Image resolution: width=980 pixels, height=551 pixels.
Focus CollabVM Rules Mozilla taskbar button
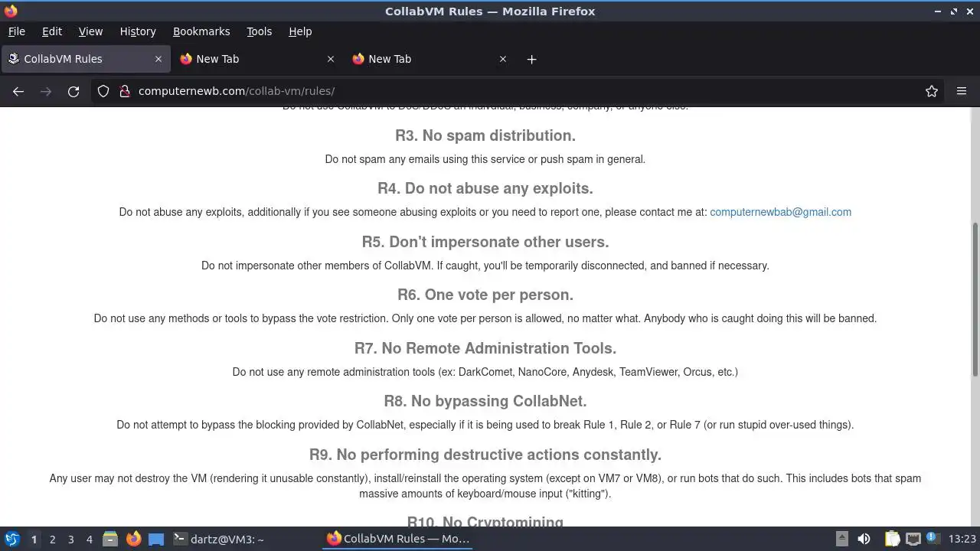(x=398, y=539)
